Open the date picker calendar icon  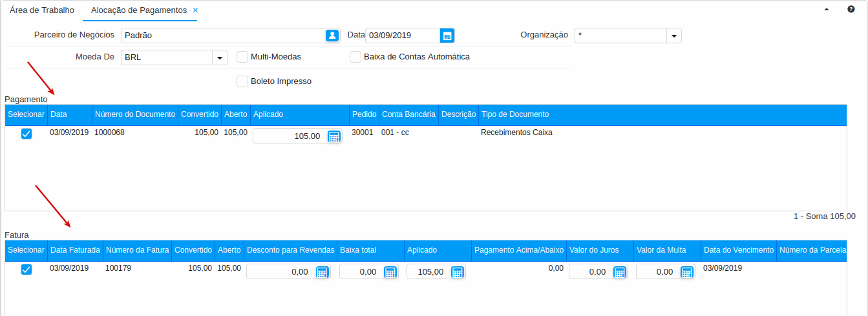pyautogui.click(x=447, y=36)
